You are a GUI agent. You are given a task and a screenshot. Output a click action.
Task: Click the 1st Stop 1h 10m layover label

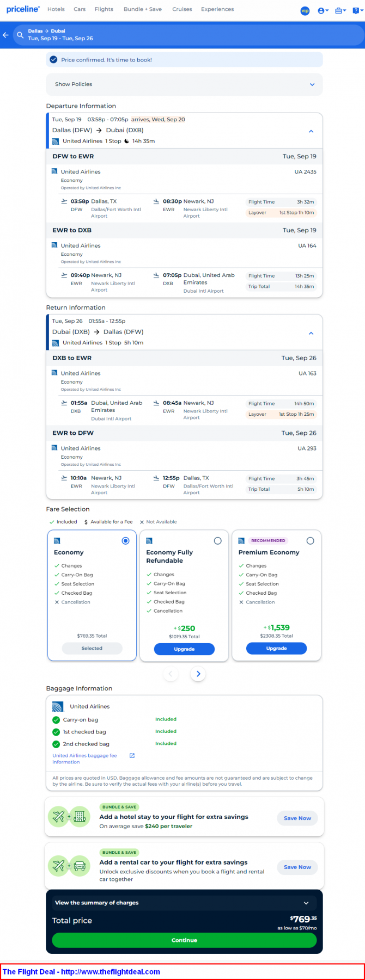297,213
